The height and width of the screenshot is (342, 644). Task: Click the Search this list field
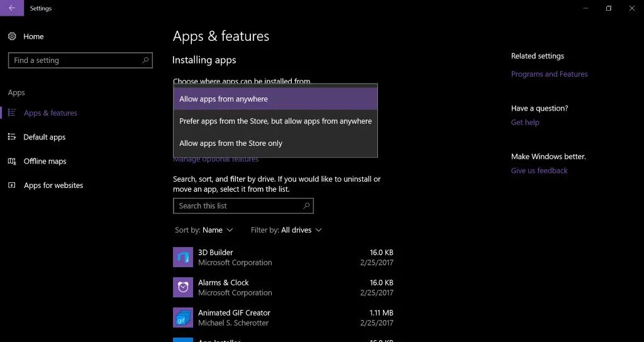(x=243, y=206)
